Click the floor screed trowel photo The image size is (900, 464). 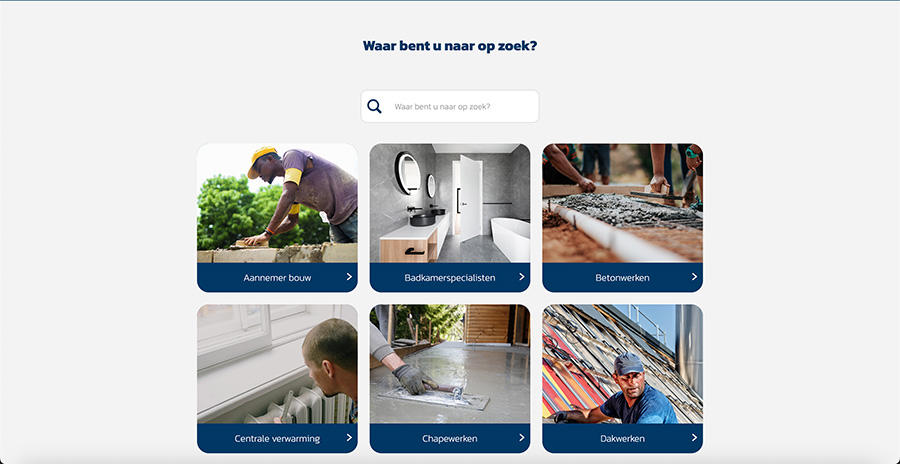point(450,364)
